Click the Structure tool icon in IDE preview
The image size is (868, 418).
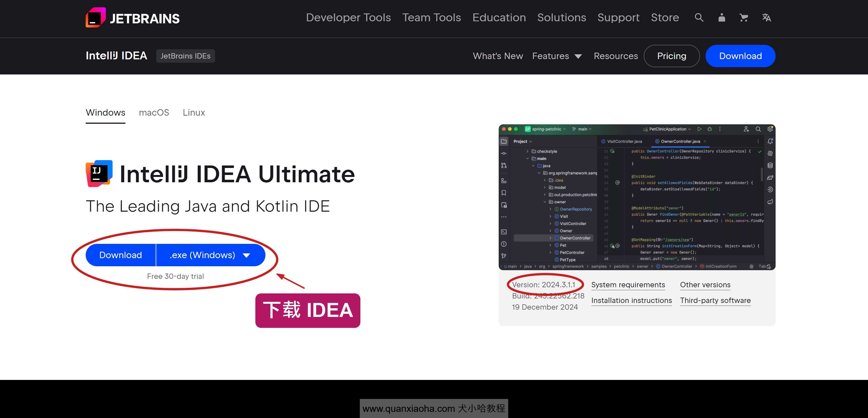504,181
